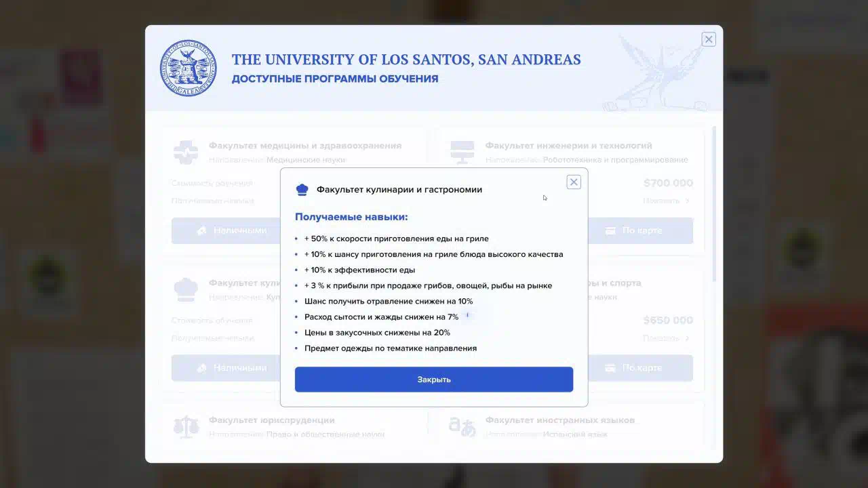Click the computer icon of engineering faculty
Screen dimensions: 868x488
462,152
